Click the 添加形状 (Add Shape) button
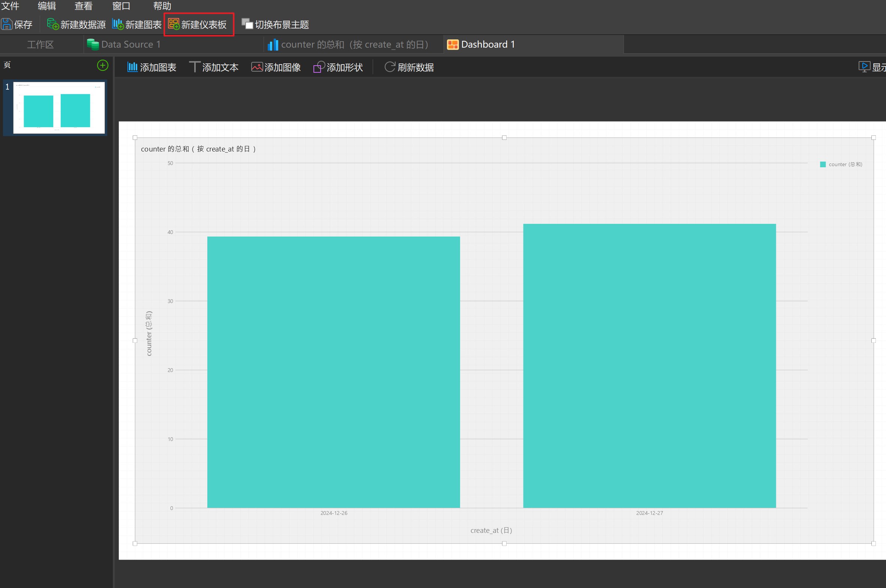 [x=339, y=66]
